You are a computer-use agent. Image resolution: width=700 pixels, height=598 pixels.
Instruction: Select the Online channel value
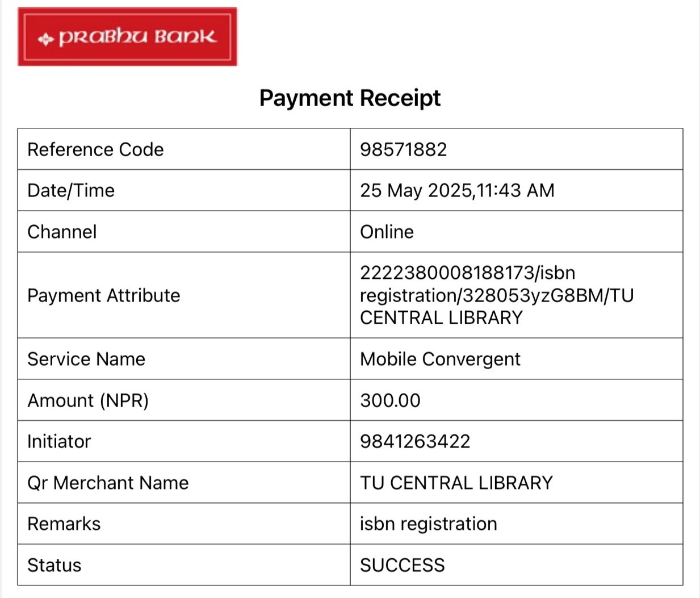coord(387,232)
